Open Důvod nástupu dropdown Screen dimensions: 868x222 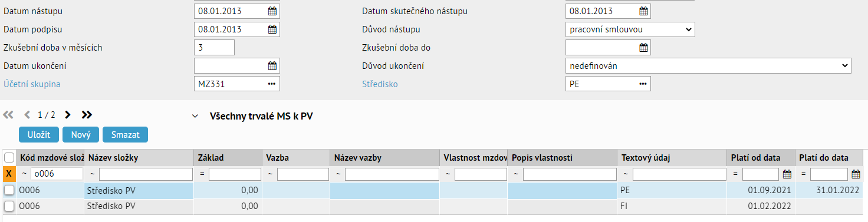click(x=630, y=29)
